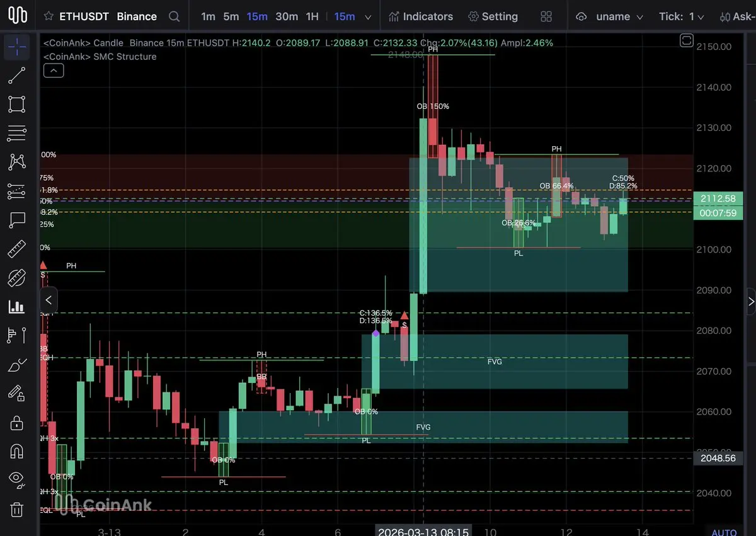Image resolution: width=756 pixels, height=536 pixels.
Task: Click the 2048.56 price axis label
Action: point(718,458)
